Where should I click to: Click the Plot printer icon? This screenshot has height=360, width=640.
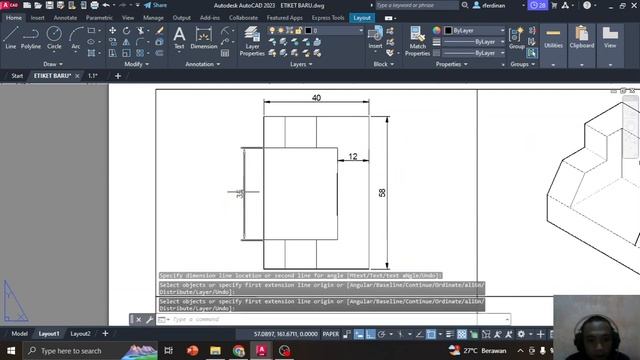coord(94,5)
